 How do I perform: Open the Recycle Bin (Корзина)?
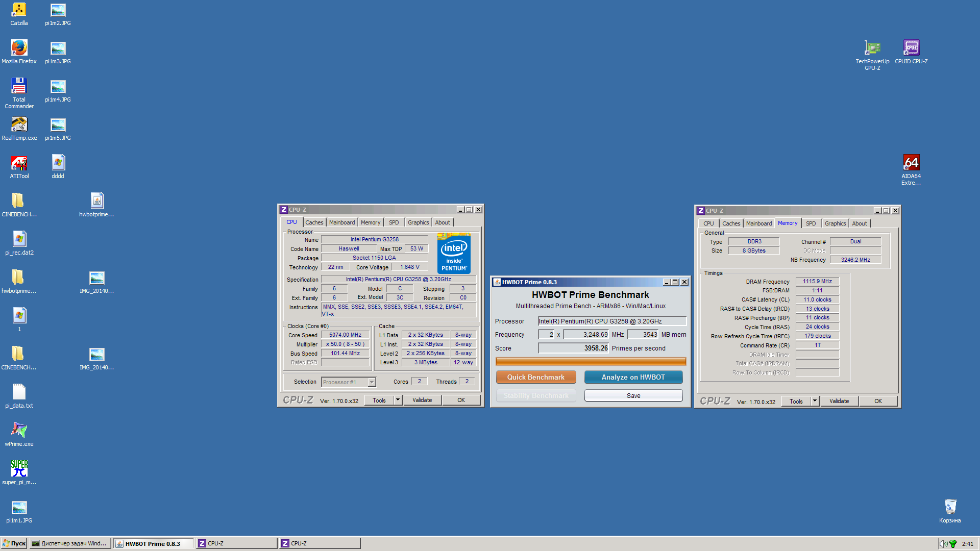pyautogui.click(x=950, y=511)
